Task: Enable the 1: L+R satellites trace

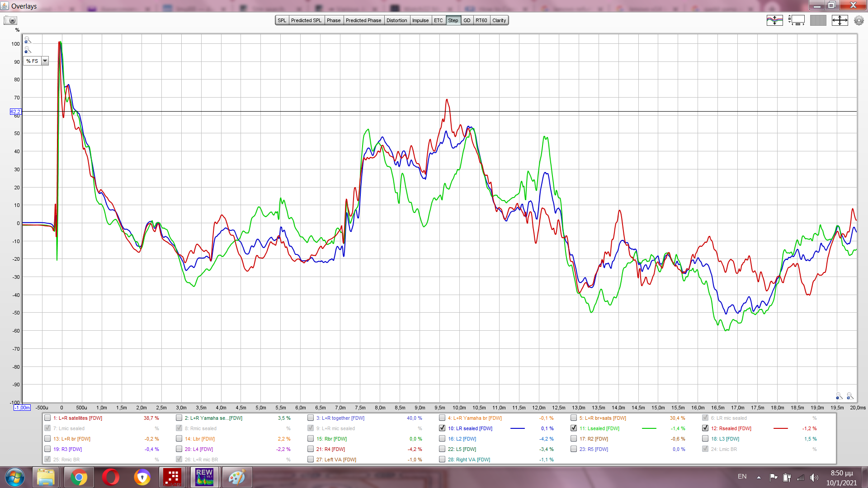Action: 47,418
